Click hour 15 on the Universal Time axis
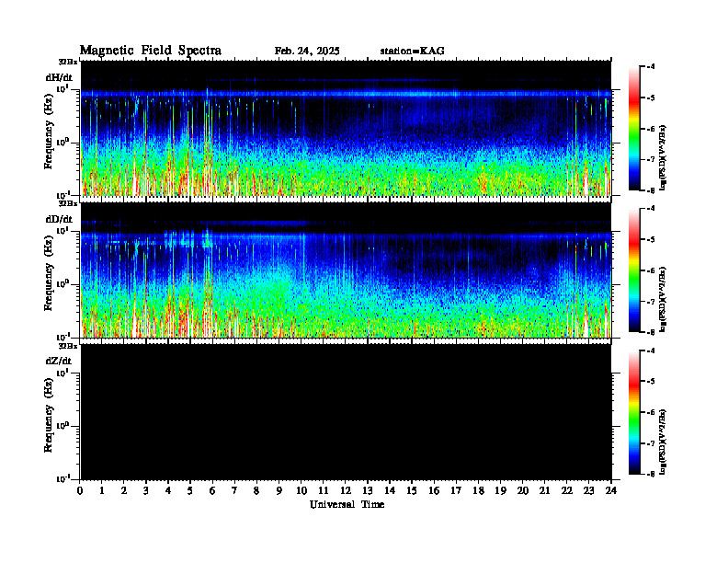 pyautogui.click(x=412, y=491)
